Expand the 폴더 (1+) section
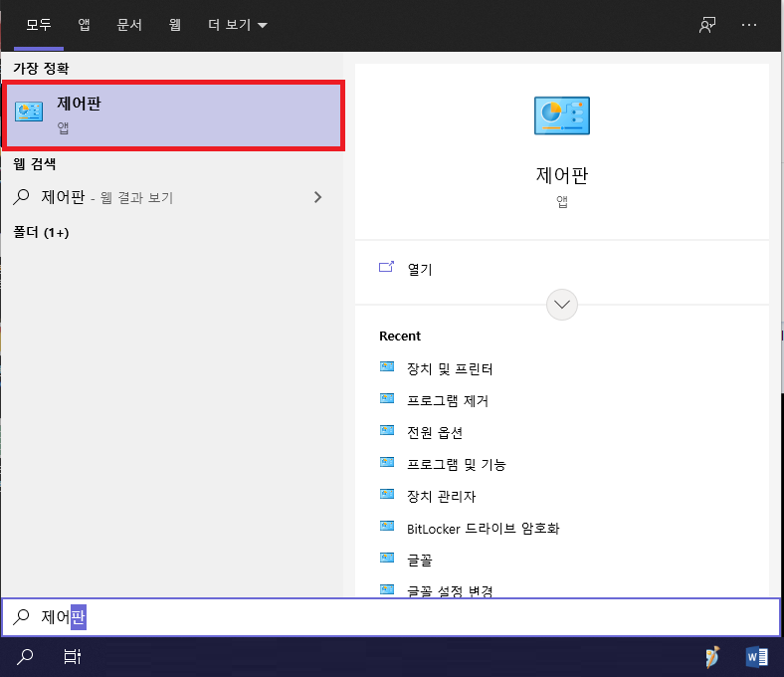 (41, 232)
